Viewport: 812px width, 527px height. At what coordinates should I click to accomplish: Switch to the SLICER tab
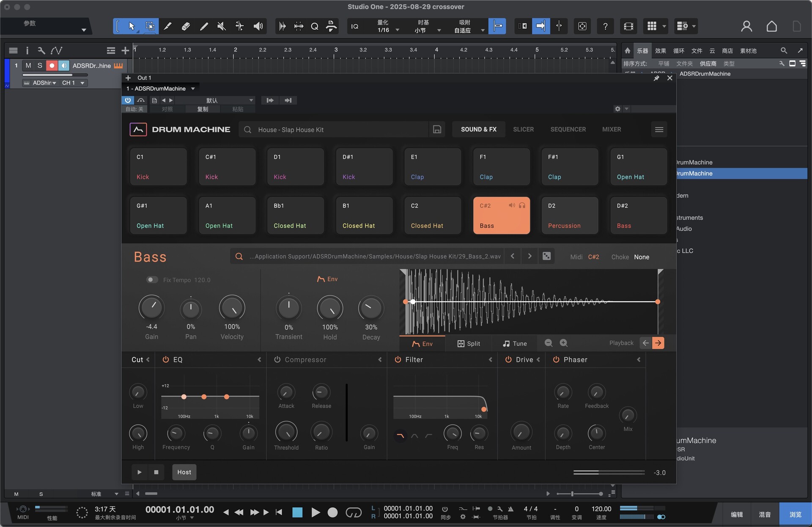click(x=523, y=130)
